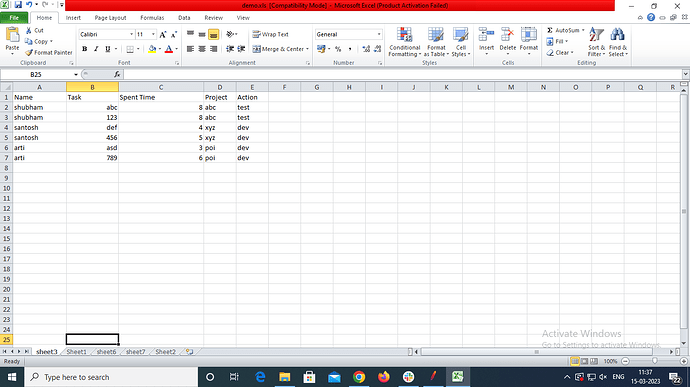690x387 pixels.
Task: Click the Format Painter brush icon
Action: tap(29, 52)
